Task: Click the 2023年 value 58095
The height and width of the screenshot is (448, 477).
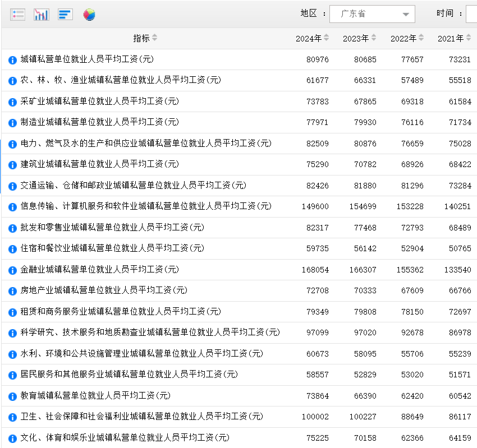Action: [x=365, y=354]
